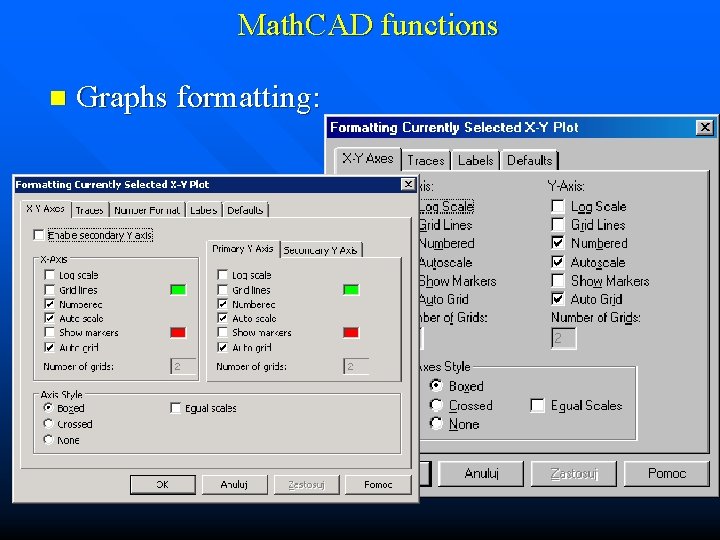Click Primary Y Axis Number of grids field

pos(356,366)
